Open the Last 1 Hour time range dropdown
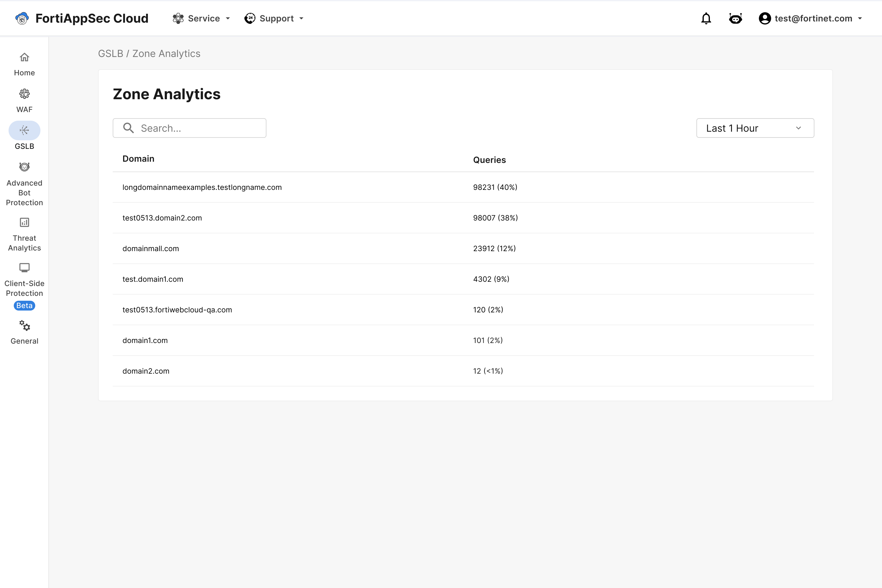The height and width of the screenshot is (588, 882). click(x=755, y=128)
